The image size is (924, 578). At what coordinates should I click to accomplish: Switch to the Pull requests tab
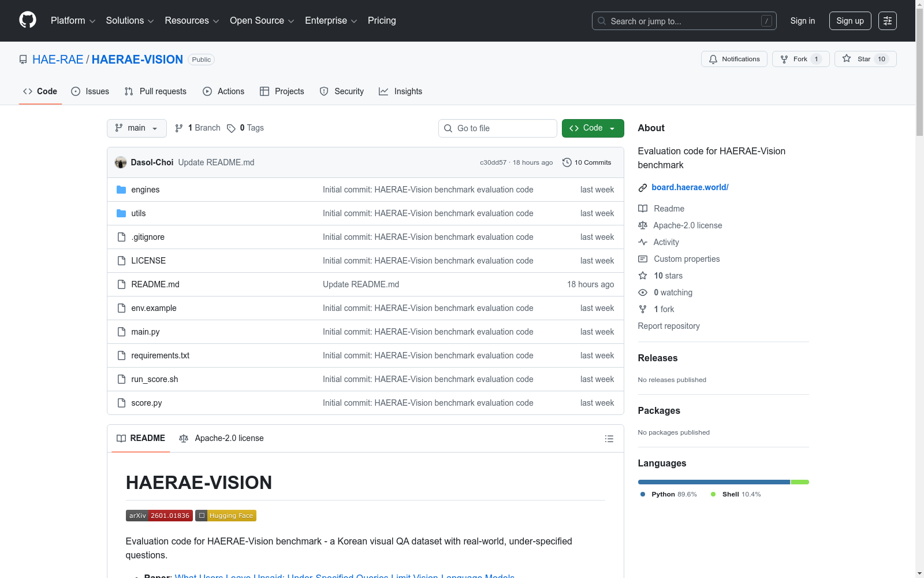tap(155, 91)
